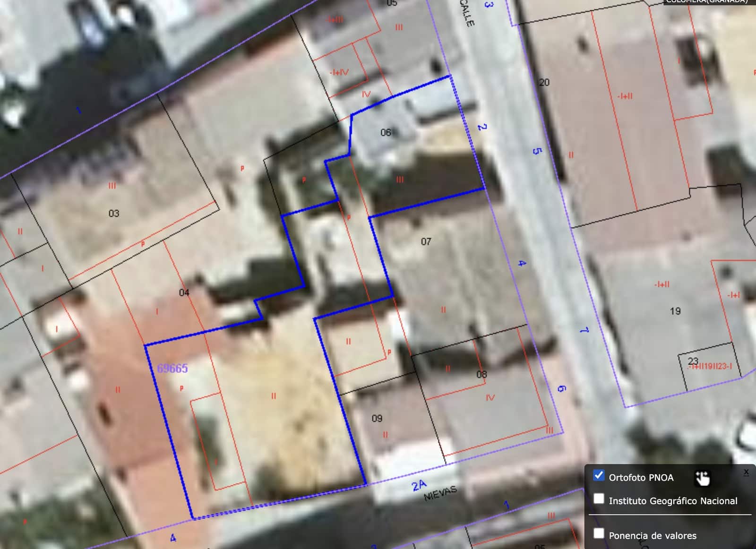Click parcel 08 label

coord(481,375)
